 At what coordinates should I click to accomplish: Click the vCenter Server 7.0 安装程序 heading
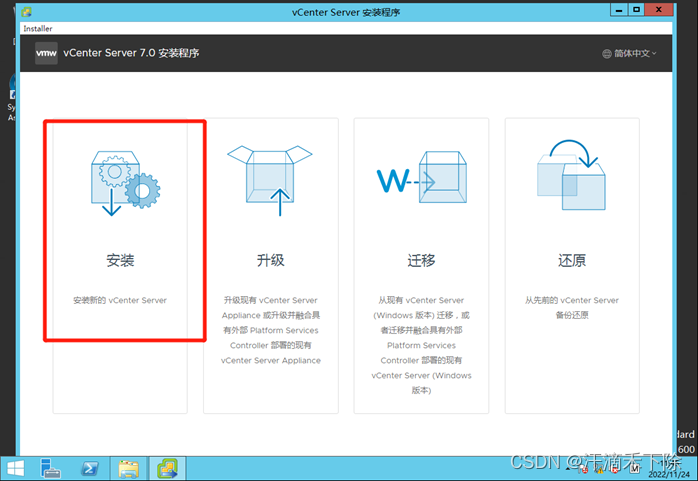tap(131, 53)
